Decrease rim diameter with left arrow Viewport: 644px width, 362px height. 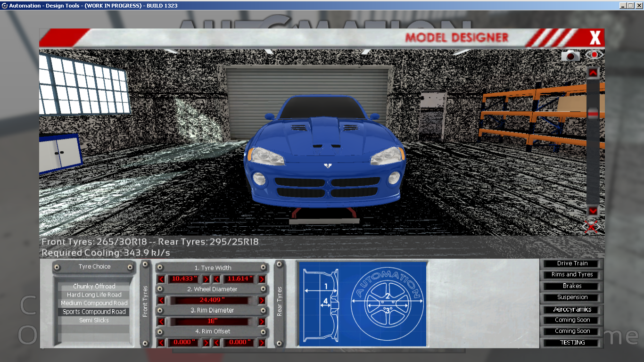162,321
